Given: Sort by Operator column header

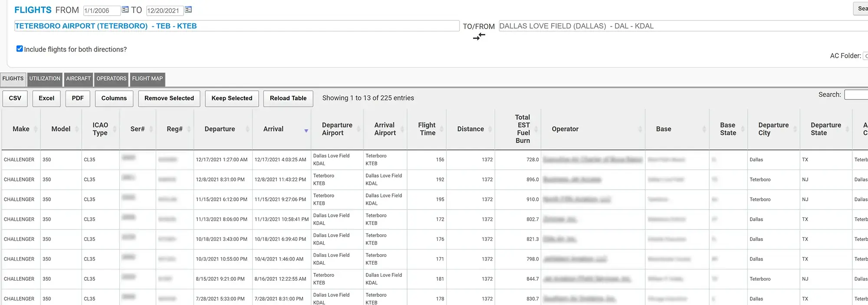Looking at the screenshot, I should click(x=565, y=129).
